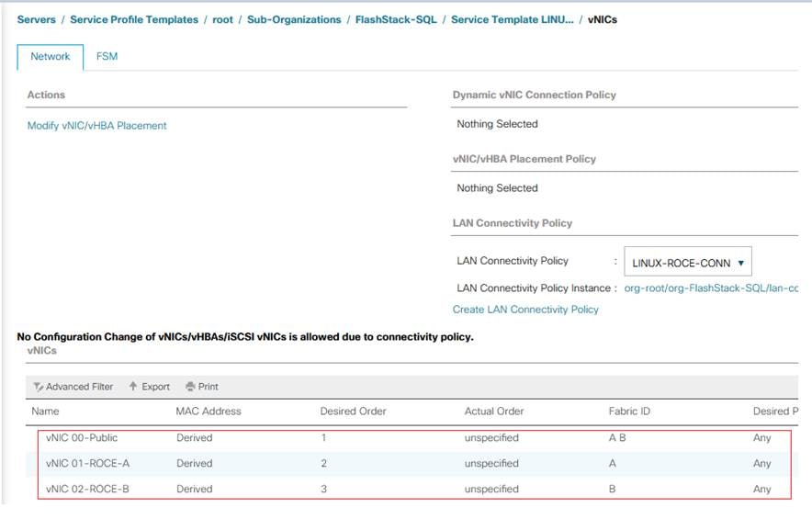The width and height of the screenshot is (812, 519).
Task: Click the Advanced Filter label
Action: pos(79,387)
